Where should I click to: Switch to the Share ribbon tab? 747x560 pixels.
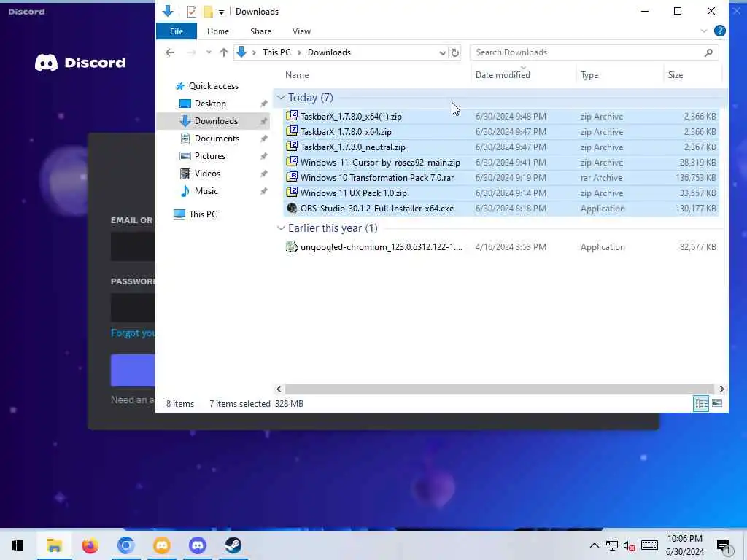coord(260,31)
